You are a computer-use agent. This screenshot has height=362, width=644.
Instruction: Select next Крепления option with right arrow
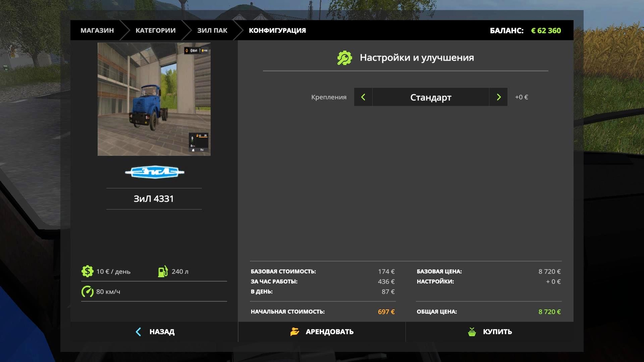[x=498, y=97]
